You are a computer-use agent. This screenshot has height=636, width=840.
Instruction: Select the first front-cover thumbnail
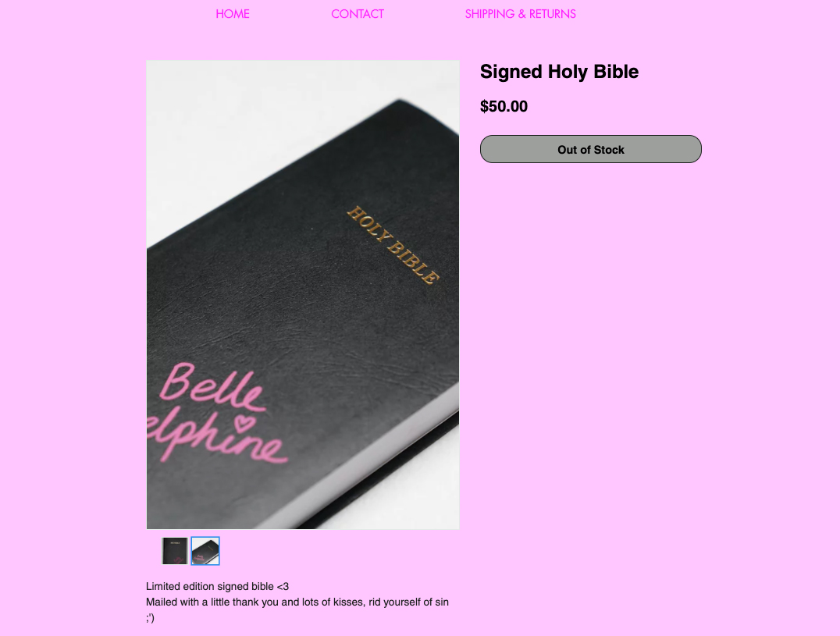[175, 551]
